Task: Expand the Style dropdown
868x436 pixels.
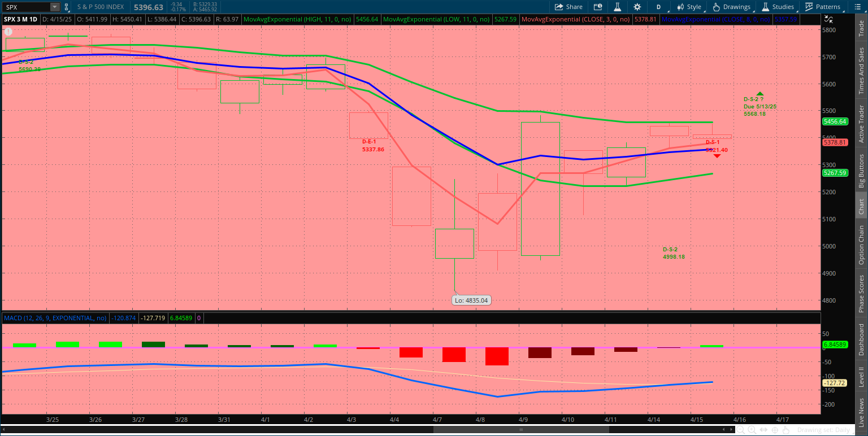Action: click(689, 7)
